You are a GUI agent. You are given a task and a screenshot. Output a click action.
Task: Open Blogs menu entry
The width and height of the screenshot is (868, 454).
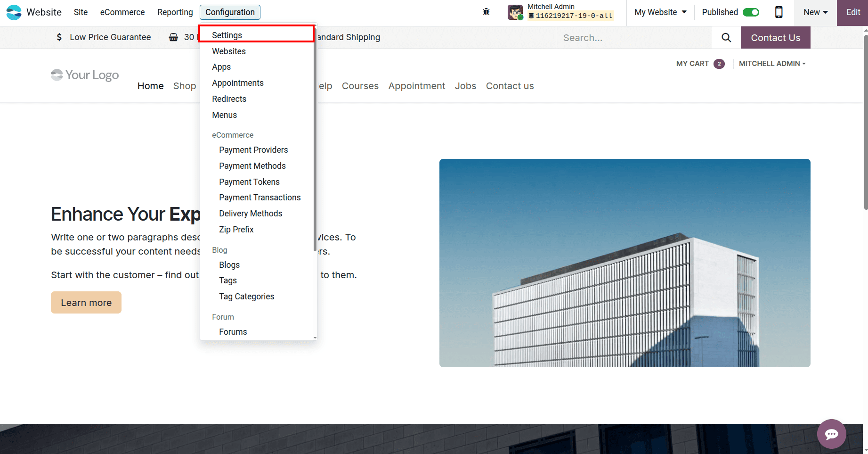pos(257,265)
